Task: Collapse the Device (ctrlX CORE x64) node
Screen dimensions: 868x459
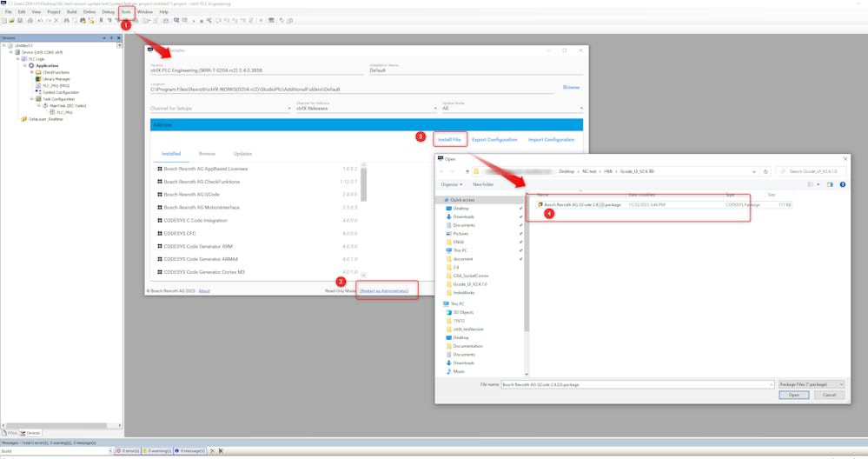Action: pos(11,52)
